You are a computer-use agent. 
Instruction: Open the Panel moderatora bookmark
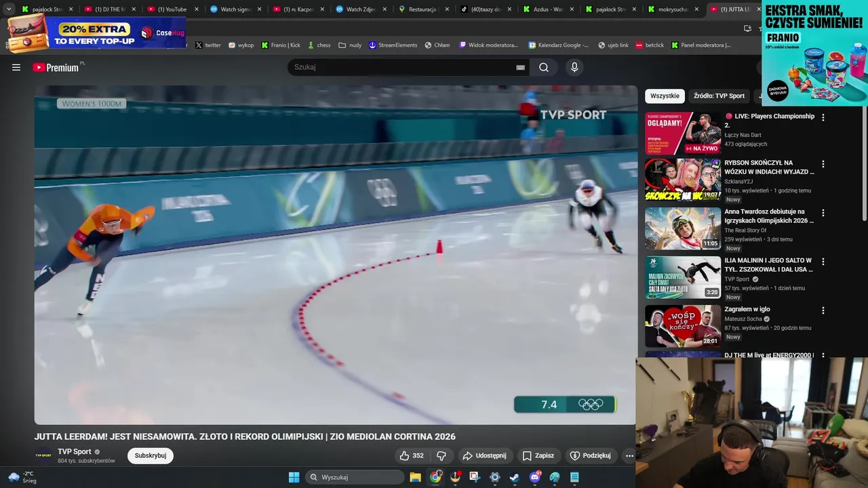tap(701, 45)
